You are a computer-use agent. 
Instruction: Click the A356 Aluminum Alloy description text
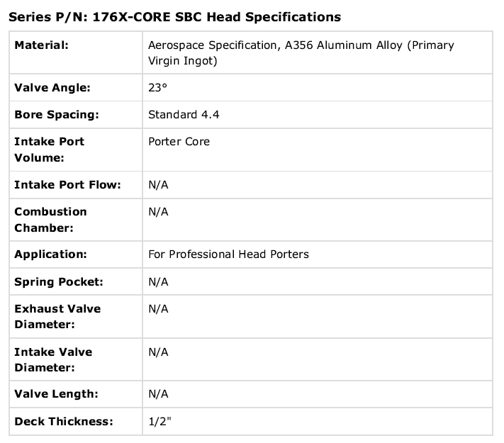301,52
